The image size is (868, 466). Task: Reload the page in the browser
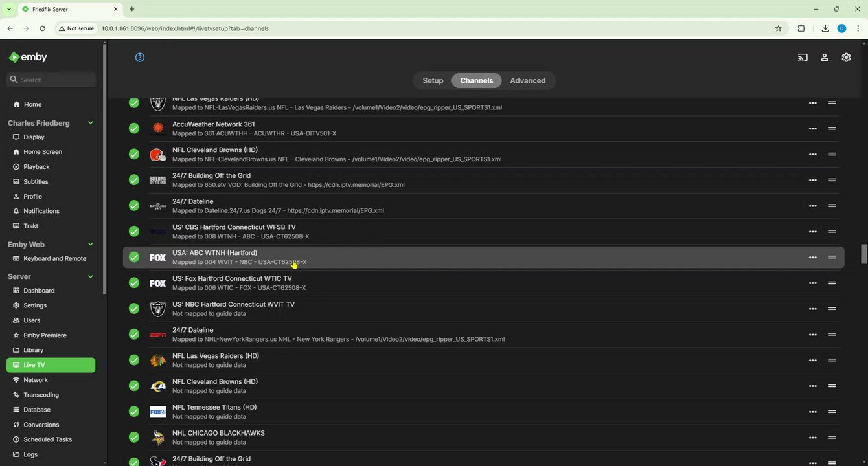tap(42, 28)
